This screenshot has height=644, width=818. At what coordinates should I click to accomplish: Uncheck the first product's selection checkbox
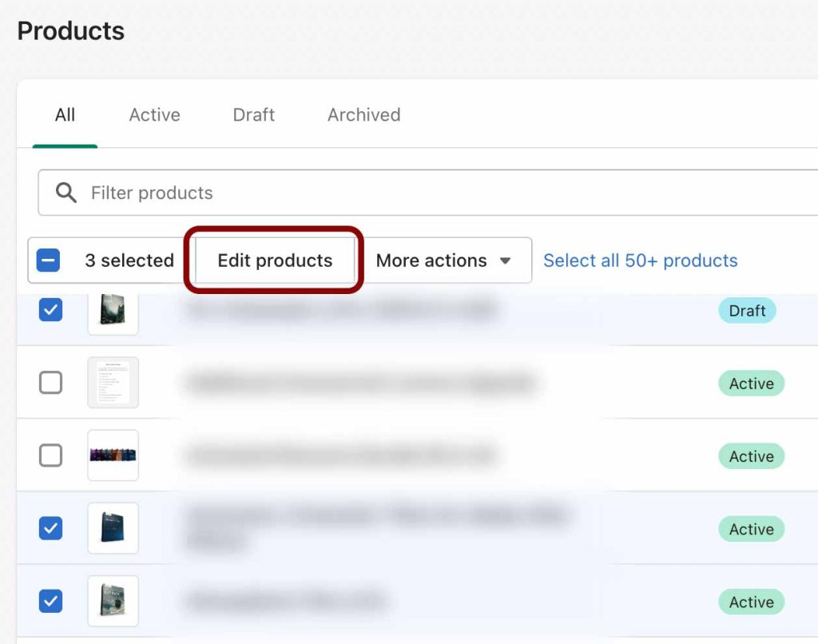(x=50, y=309)
